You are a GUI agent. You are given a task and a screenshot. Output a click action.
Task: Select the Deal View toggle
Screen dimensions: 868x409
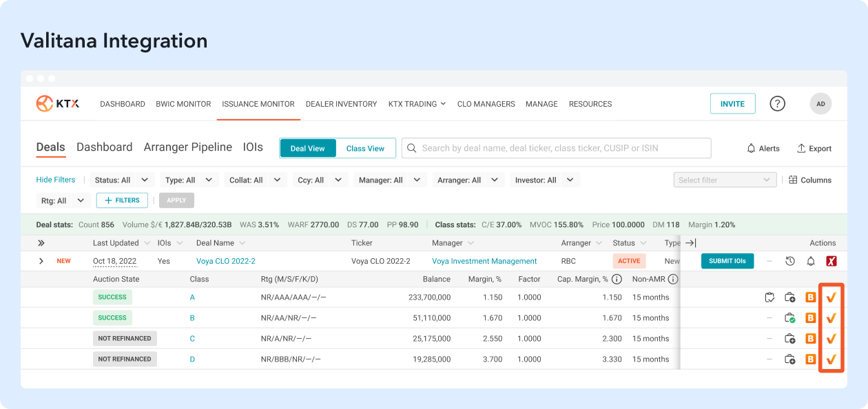(x=307, y=149)
